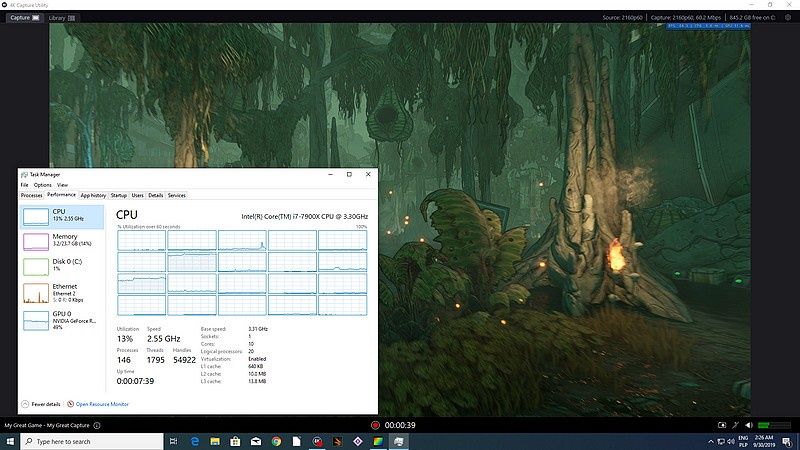The image size is (800, 450).
Task: Show hidden system tray icons
Action: pyautogui.click(x=711, y=441)
